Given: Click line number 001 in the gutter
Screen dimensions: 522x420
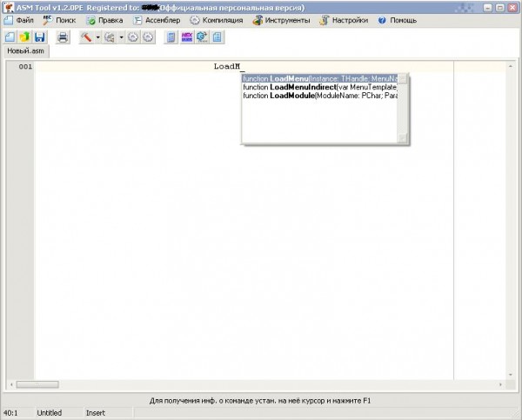Looking at the screenshot, I should pyautogui.click(x=25, y=67).
